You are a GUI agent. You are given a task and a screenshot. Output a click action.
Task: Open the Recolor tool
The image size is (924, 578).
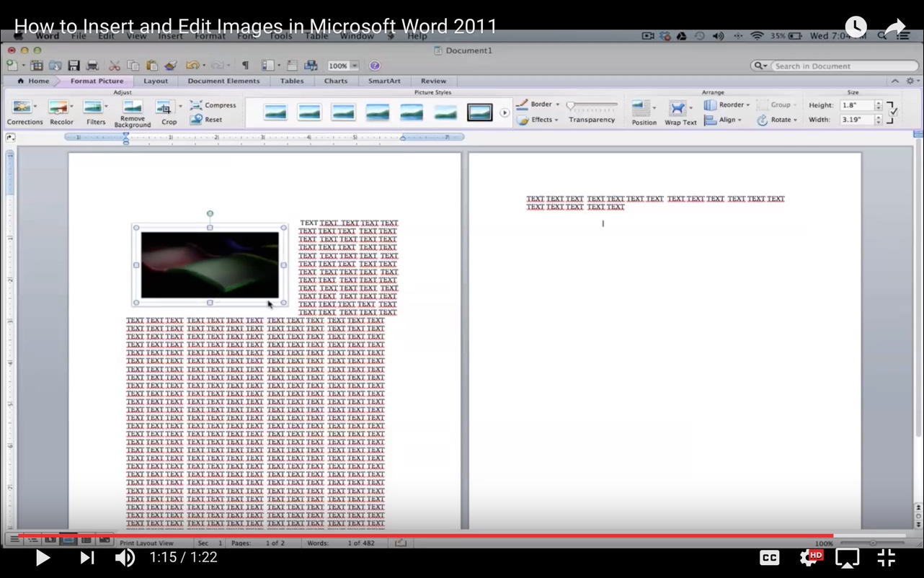coord(61,112)
